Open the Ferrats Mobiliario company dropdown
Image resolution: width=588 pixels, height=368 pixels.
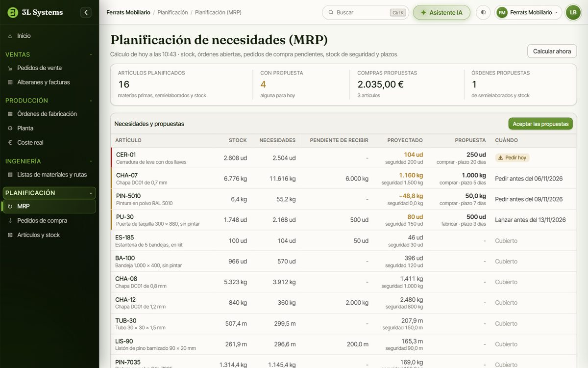tap(529, 12)
